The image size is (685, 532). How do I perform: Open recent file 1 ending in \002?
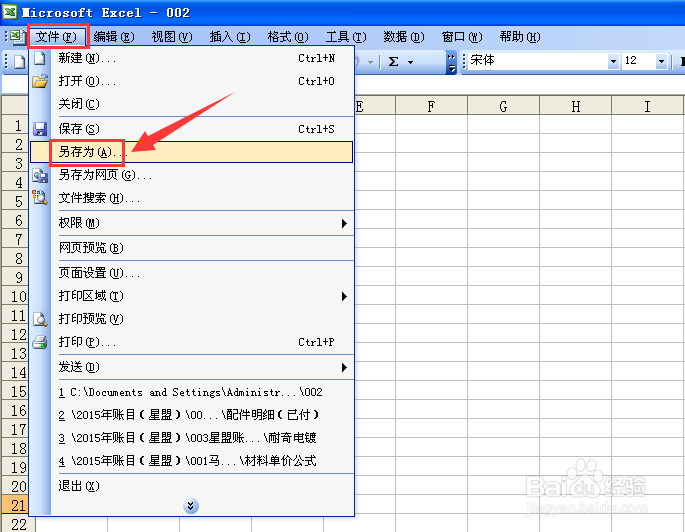[x=192, y=392]
